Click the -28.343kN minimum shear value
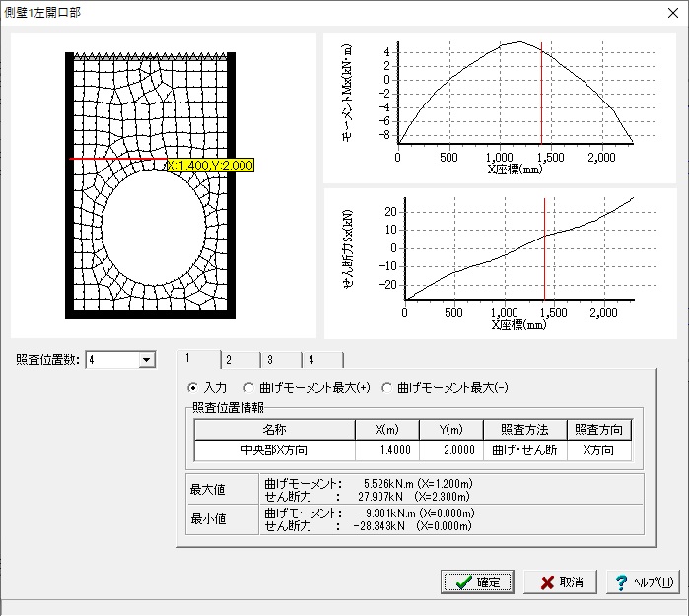This screenshot has width=689, height=616. point(379,526)
